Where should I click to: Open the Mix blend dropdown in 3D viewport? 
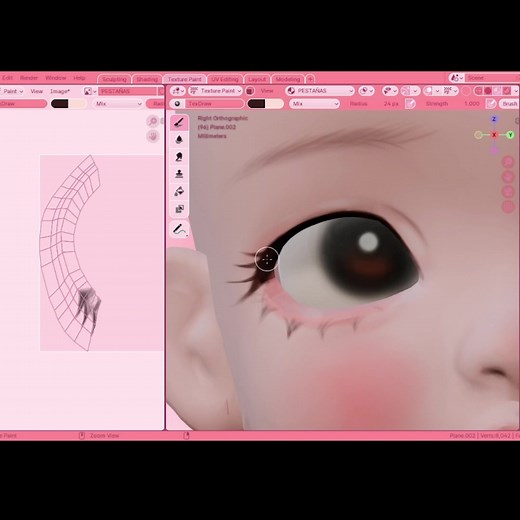pos(314,104)
